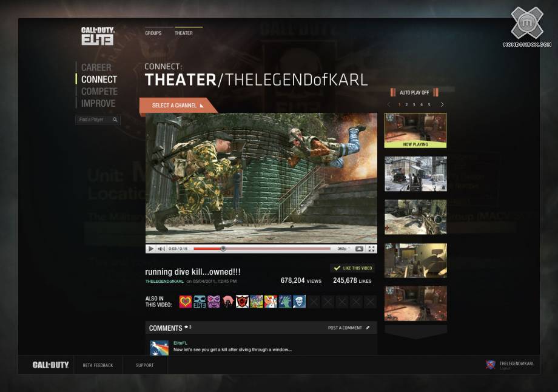The height and width of the screenshot is (392, 558).
Task: Mute the video with the speaker icon
Action: point(161,249)
